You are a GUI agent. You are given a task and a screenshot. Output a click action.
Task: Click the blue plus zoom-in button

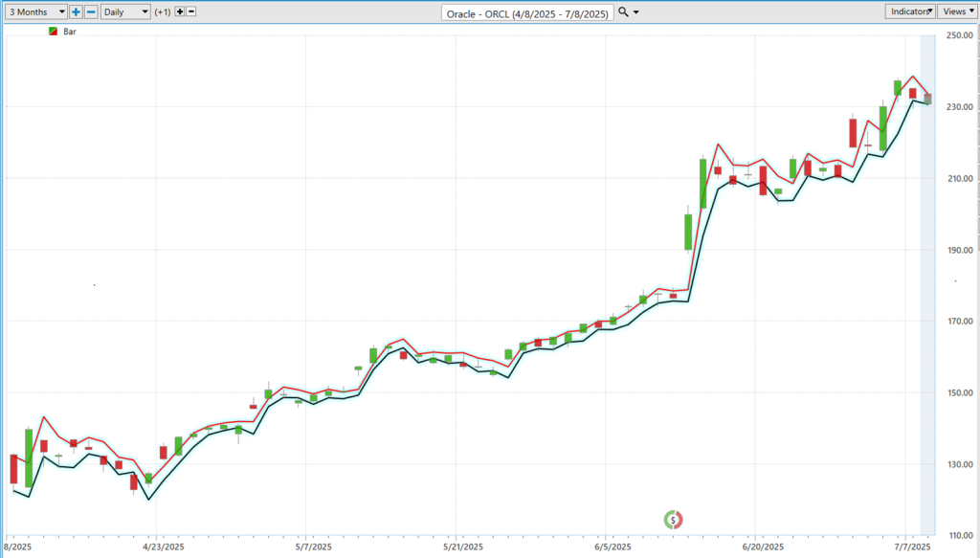(76, 11)
